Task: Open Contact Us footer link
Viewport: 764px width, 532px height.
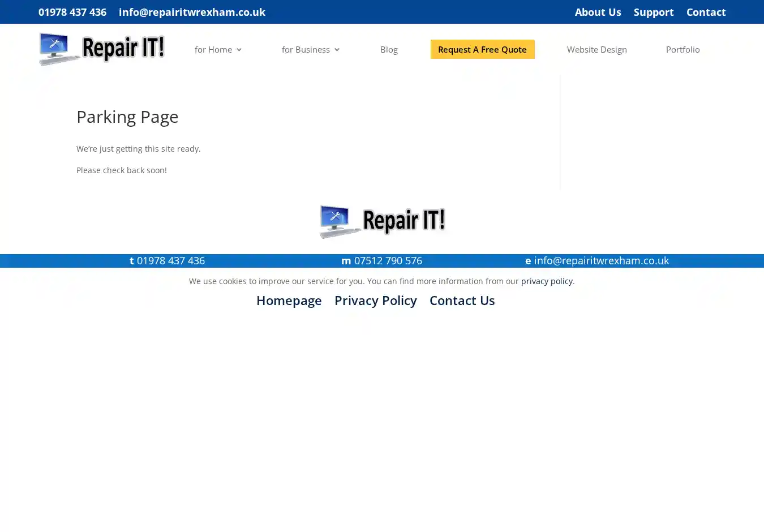Action: coord(462,301)
